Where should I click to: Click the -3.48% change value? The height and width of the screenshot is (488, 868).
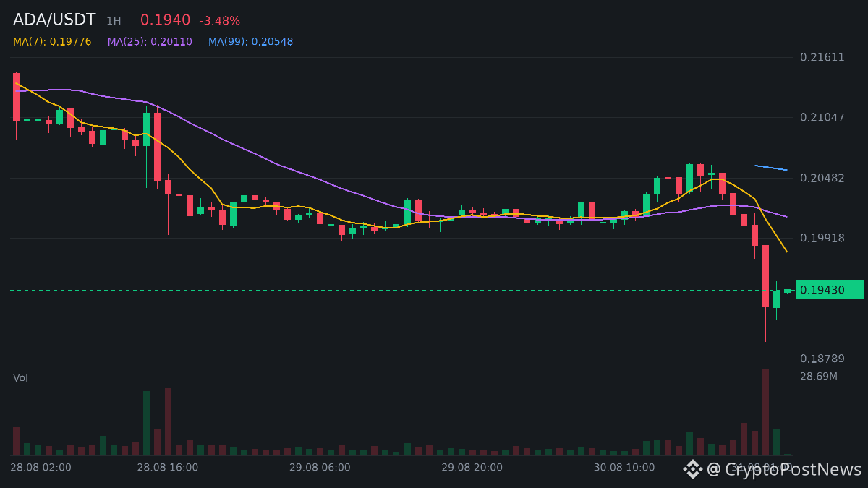219,21
